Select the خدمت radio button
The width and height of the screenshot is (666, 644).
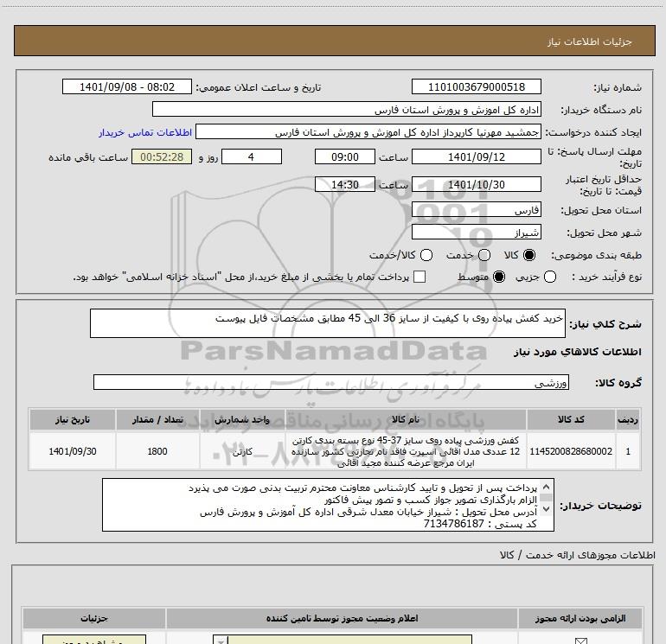pyautogui.click(x=484, y=255)
